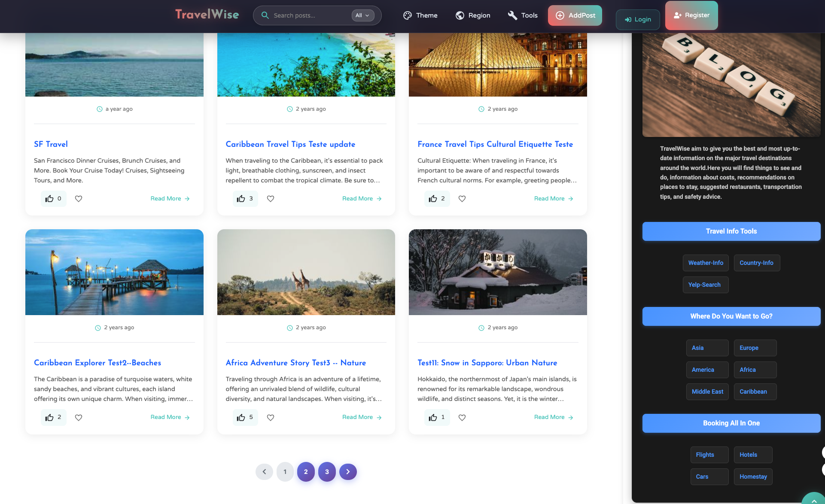Select page 3 in pagination
The image size is (825, 504).
click(327, 472)
